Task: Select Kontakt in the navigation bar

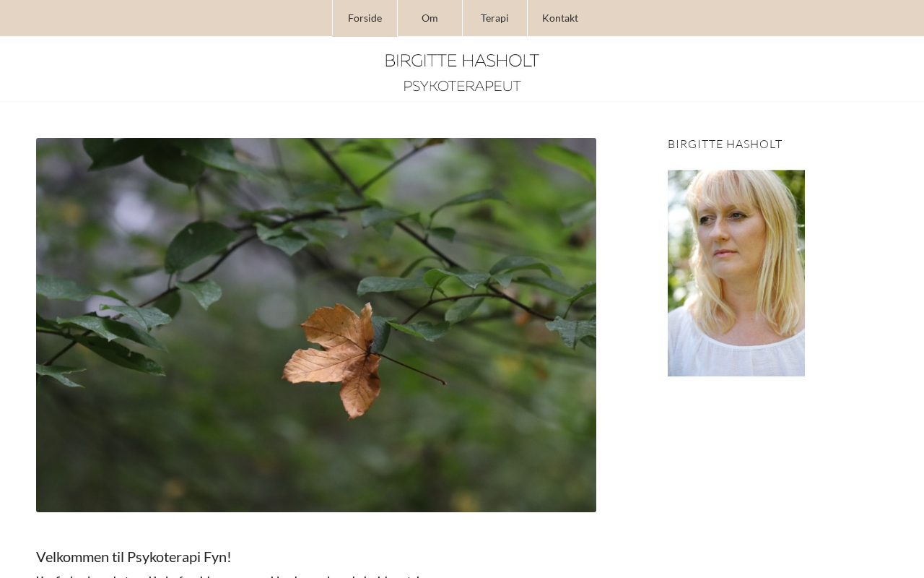Action: click(x=560, y=18)
